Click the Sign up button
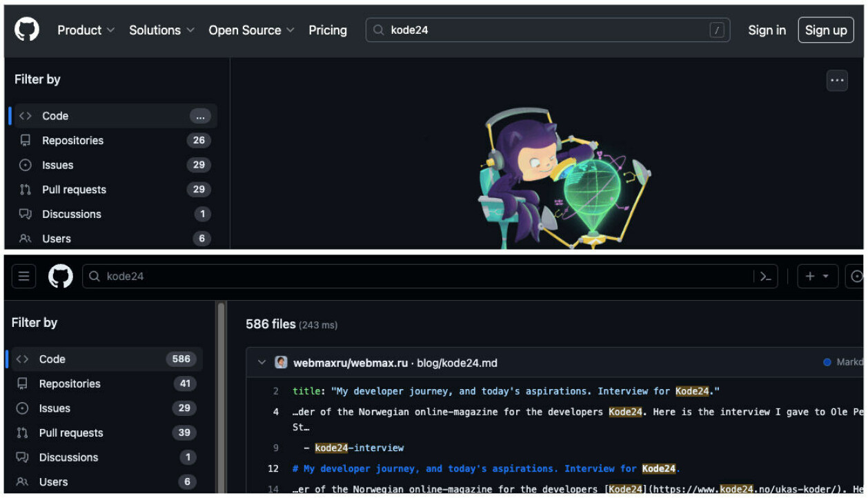 [x=826, y=30]
